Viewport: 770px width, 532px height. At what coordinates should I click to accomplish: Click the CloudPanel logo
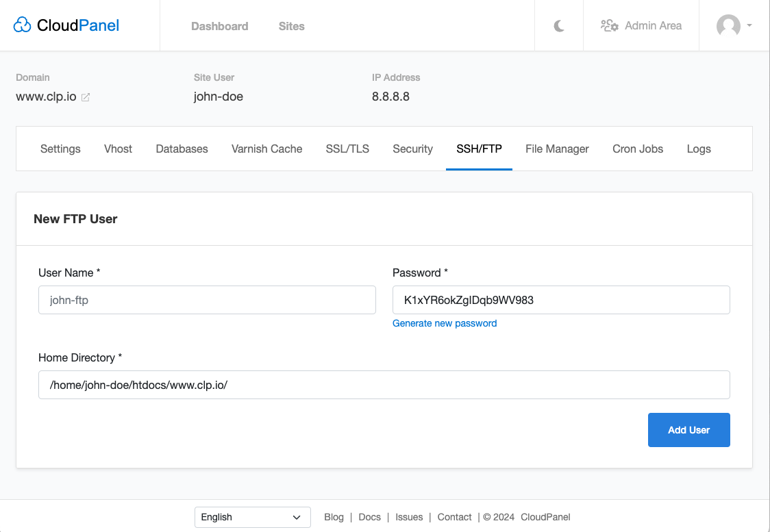(x=65, y=25)
